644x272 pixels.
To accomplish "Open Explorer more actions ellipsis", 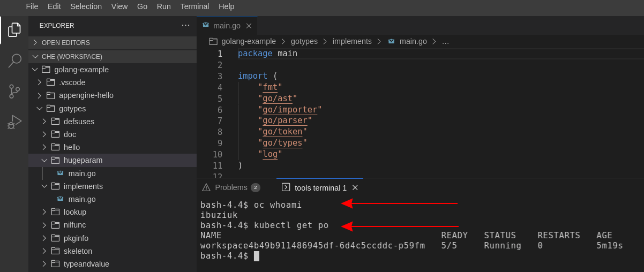I will pos(185,25).
